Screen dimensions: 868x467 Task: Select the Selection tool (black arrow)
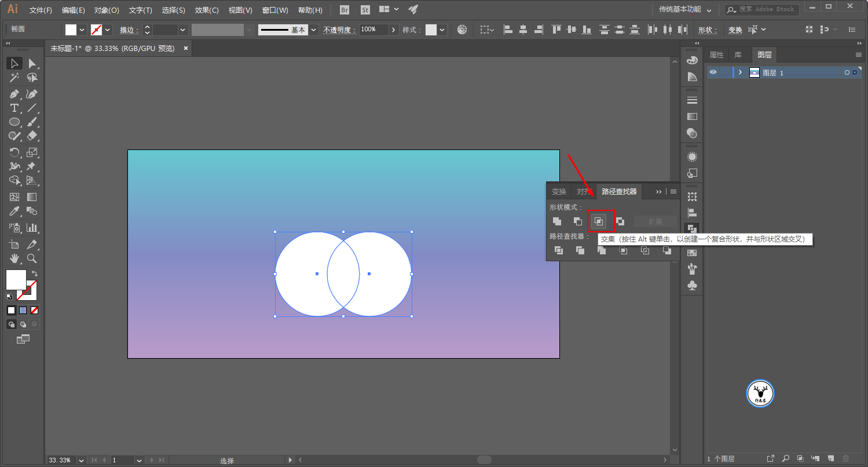click(x=14, y=64)
